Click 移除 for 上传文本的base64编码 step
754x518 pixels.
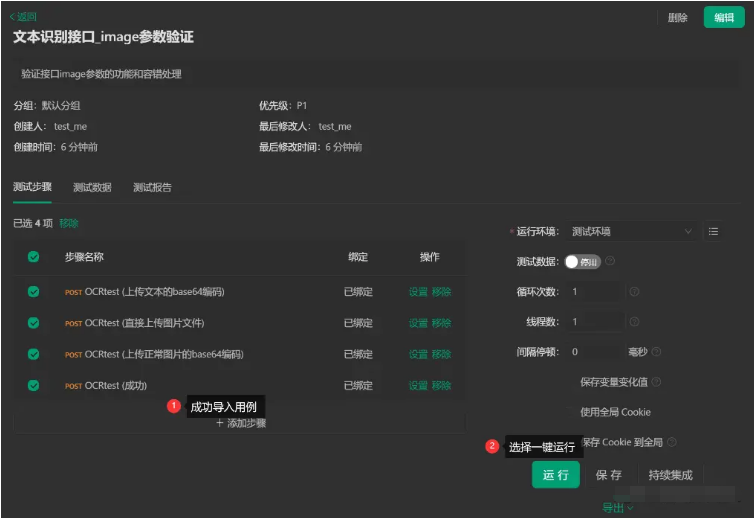(x=441, y=291)
